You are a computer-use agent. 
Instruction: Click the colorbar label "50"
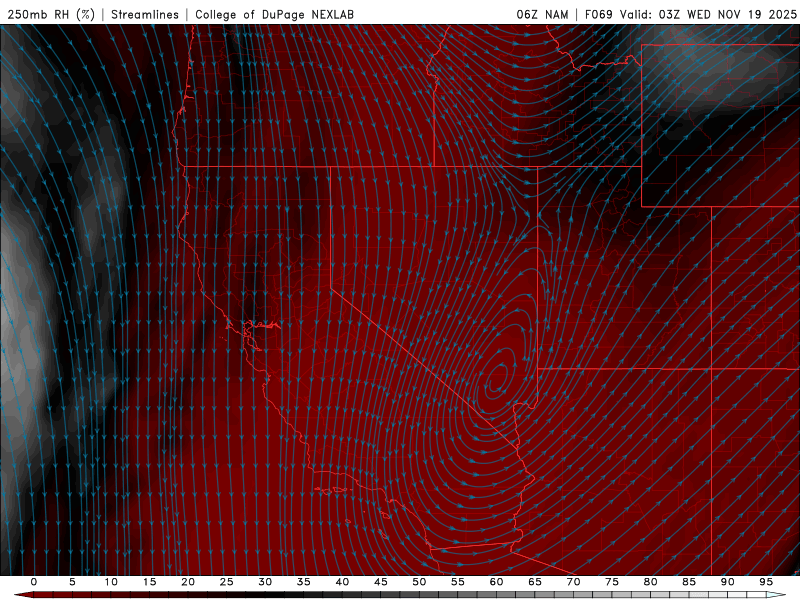(x=419, y=582)
